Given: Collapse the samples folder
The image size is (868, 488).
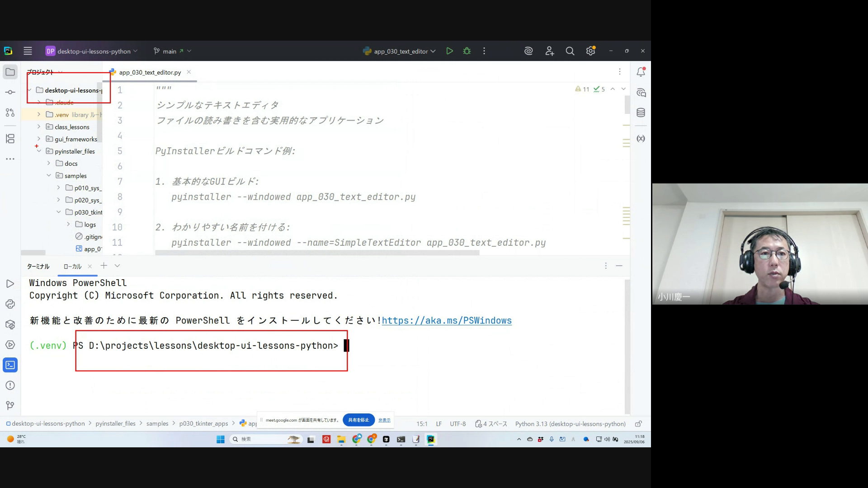Looking at the screenshot, I should 49,175.
